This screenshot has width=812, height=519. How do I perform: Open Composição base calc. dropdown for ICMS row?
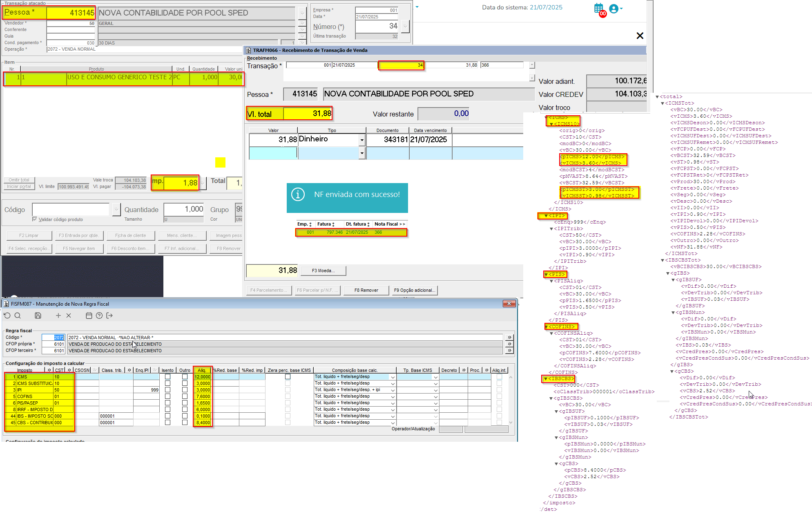(x=393, y=377)
